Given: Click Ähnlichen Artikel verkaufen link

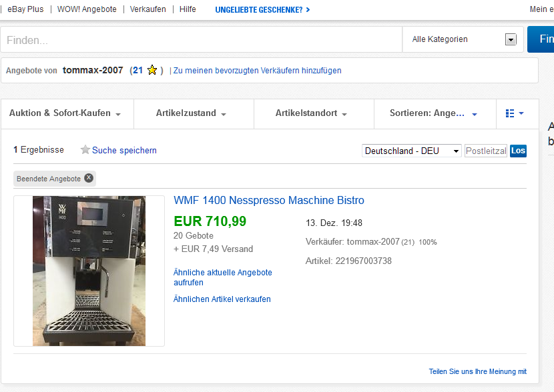Looking at the screenshot, I should click(x=222, y=299).
